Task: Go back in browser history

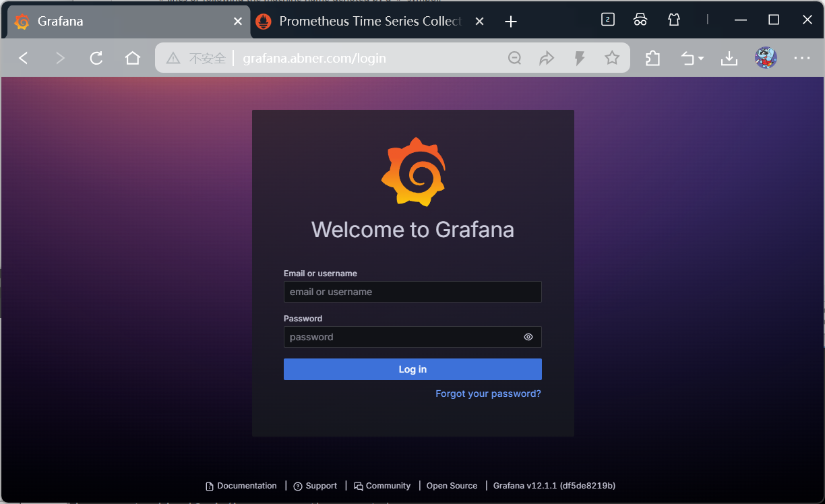Action: click(x=24, y=58)
